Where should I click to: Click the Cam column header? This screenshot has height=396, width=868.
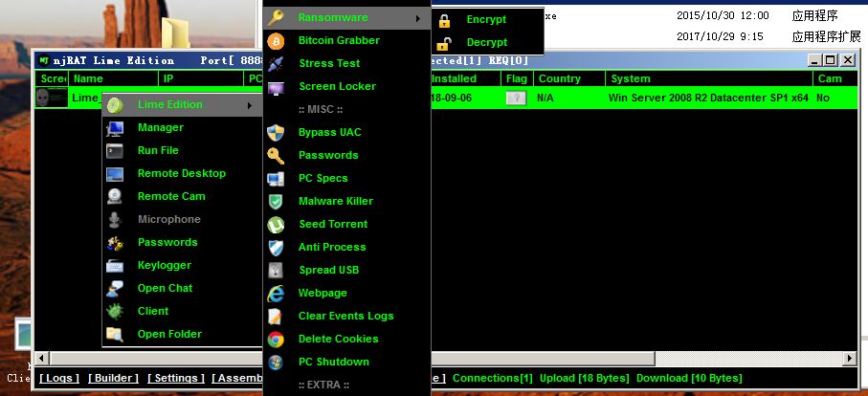click(x=835, y=78)
